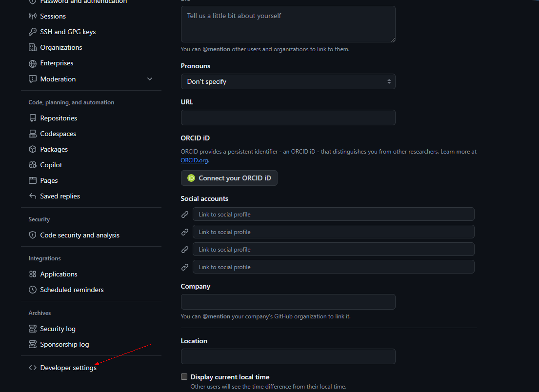The image size is (539, 392).
Task: Click the Enterprises globe icon
Action: point(33,63)
